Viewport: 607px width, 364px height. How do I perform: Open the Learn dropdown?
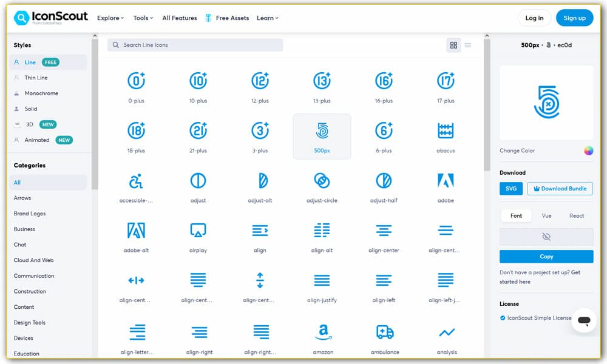267,18
